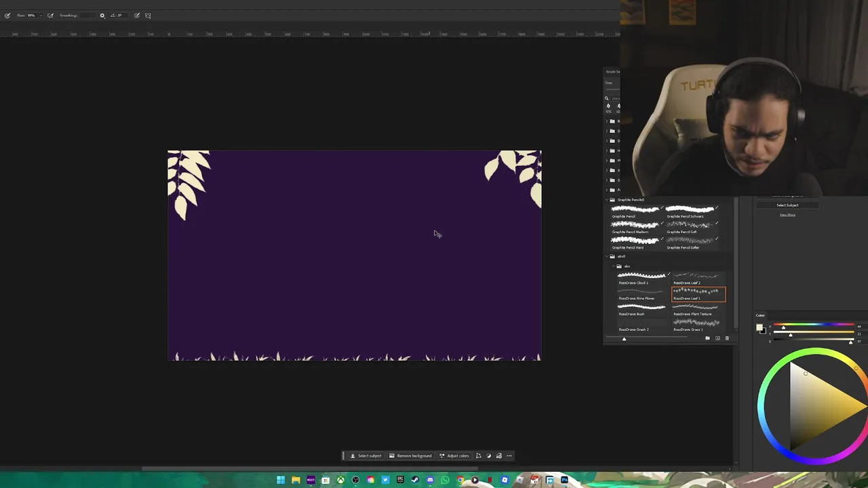
Task: Choose the RossDraws Nima Flower brush
Action: (643, 293)
